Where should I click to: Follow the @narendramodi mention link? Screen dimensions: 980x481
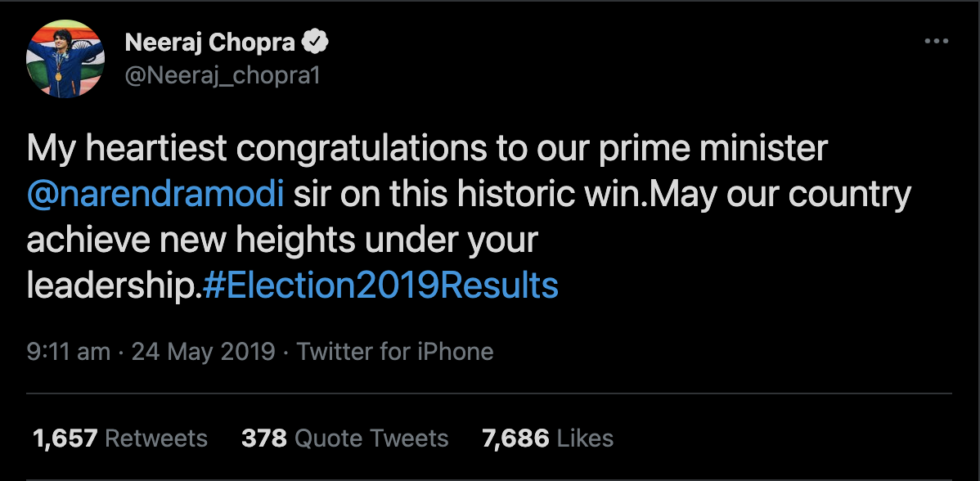[x=155, y=196]
